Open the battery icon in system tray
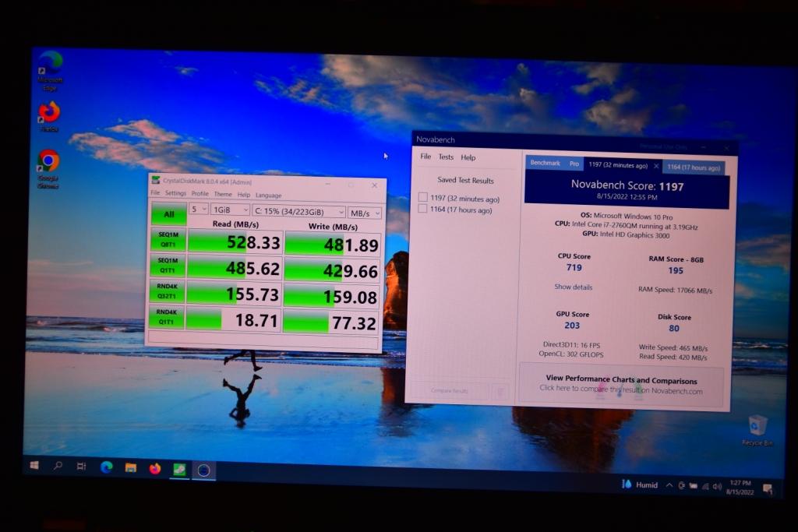798x532 pixels. [693, 486]
